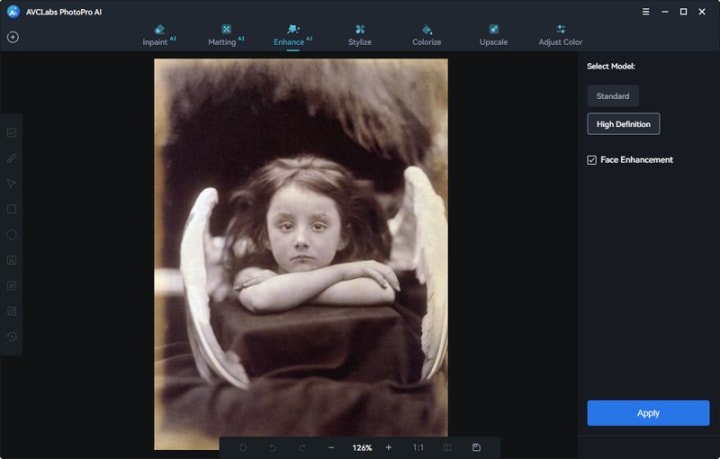
Task: Set zoom to 1:1 actual size
Action: [418, 448]
